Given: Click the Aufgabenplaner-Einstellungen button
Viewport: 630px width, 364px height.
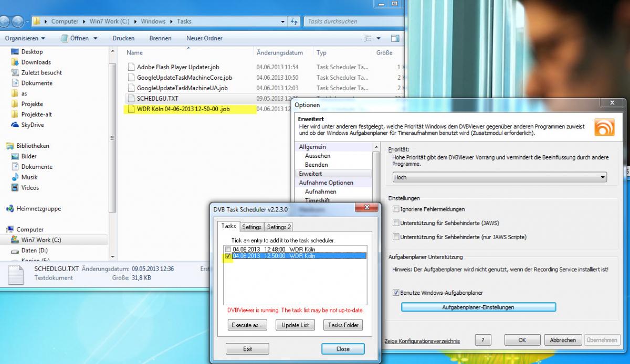Looking at the screenshot, I should pos(478,307).
